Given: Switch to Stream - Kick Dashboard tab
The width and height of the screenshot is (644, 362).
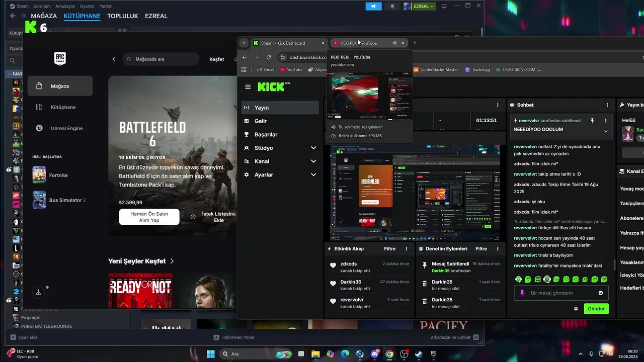Looking at the screenshot, I should (289, 43).
